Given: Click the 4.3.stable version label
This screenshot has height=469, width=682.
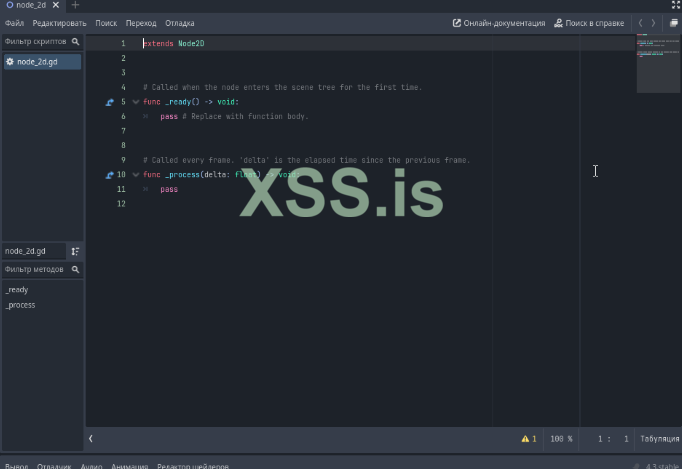Looking at the screenshot, I should [661, 466].
